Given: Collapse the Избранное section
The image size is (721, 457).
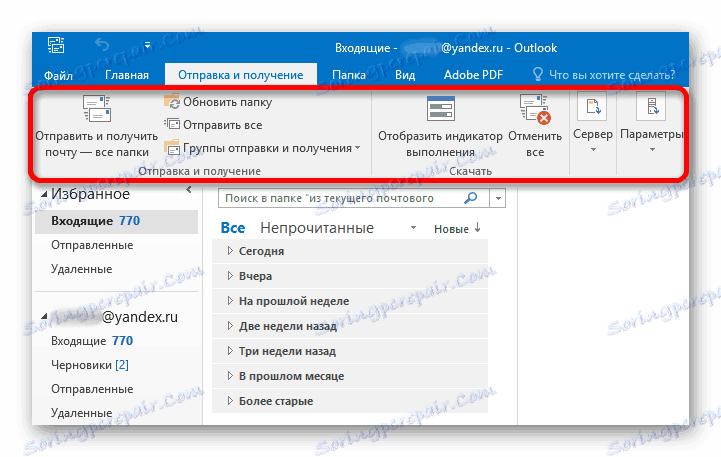Looking at the screenshot, I should click(x=44, y=194).
